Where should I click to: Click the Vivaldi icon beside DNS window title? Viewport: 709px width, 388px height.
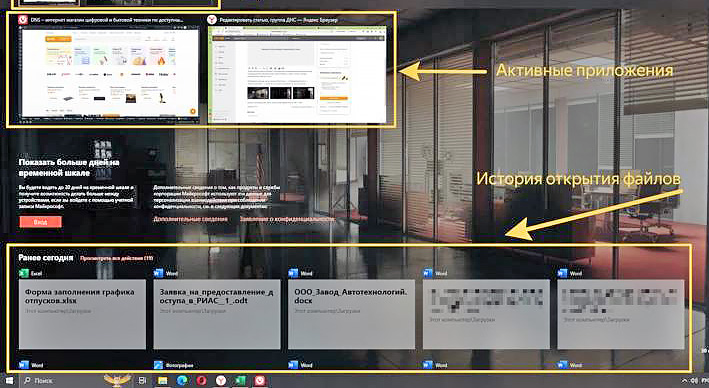pos(23,20)
